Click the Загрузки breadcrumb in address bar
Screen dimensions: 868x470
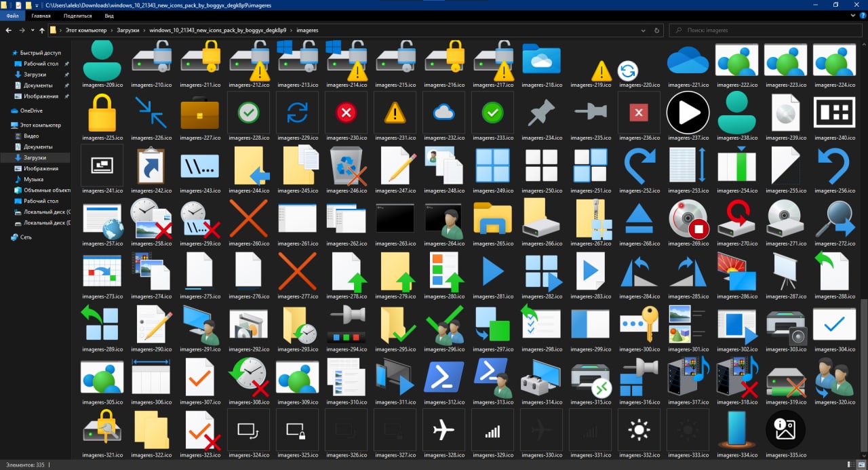(127, 31)
